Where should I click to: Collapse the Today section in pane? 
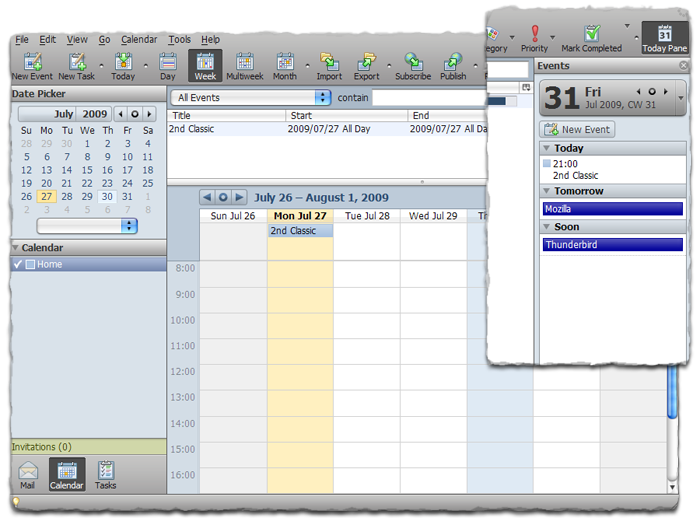[546, 148]
